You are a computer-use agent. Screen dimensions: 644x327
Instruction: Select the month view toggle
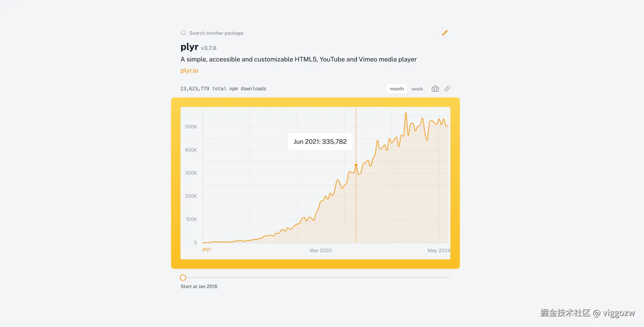coord(397,89)
